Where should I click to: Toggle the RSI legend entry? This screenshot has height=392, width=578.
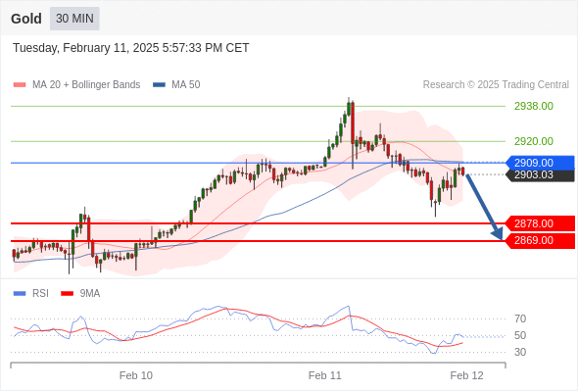pos(31,293)
